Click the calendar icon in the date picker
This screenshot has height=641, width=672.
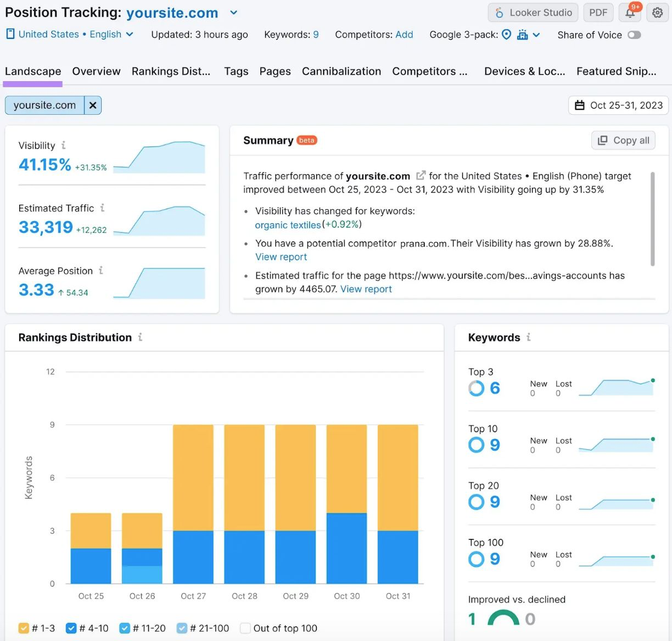tap(580, 105)
